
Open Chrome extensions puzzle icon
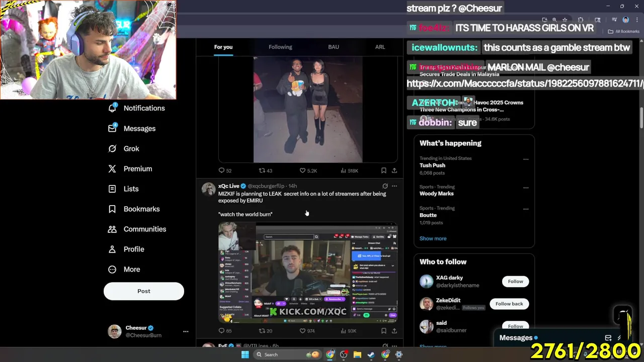pyautogui.click(x=581, y=20)
